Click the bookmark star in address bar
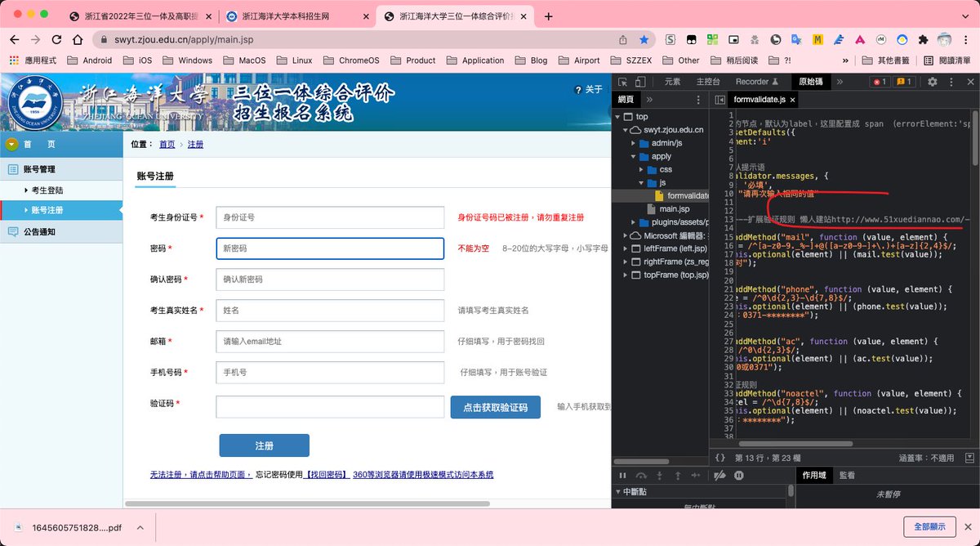The width and height of the screenshot is (980, 546). (x=644, y=39)
